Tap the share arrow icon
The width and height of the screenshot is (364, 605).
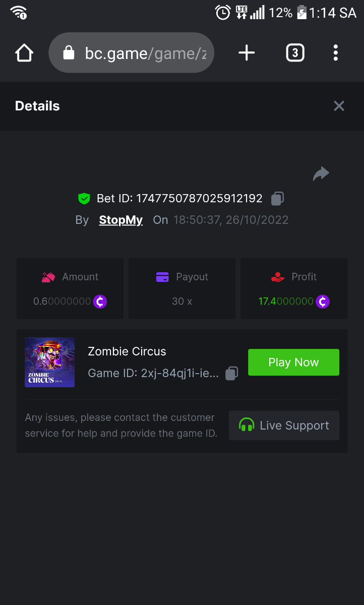click(321, 174)
